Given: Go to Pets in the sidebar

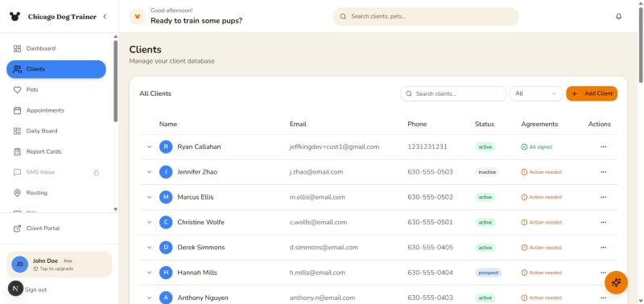Looking at the screenshot, I should point(56,89).
